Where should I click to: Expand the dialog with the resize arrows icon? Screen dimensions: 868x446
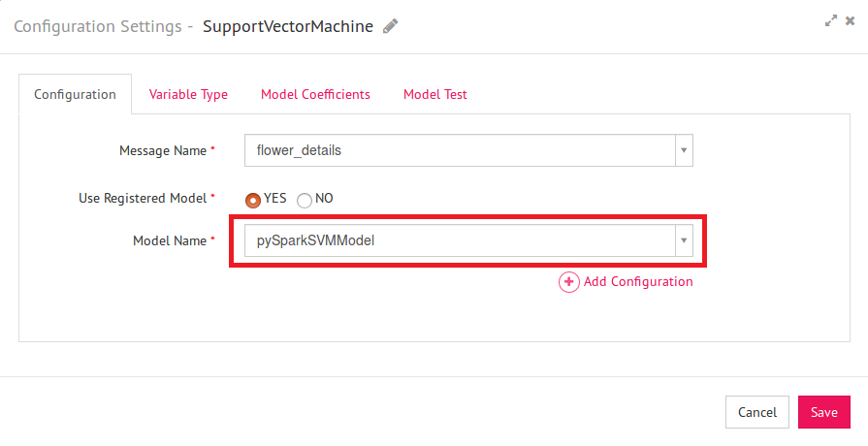pyautogui.click(x=831, y=20)
